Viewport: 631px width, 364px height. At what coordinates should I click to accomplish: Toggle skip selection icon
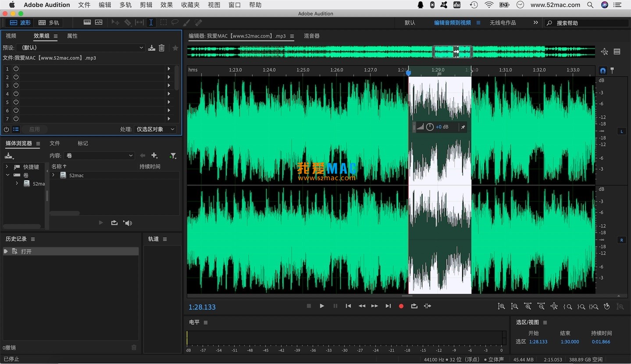pos(428,306)
